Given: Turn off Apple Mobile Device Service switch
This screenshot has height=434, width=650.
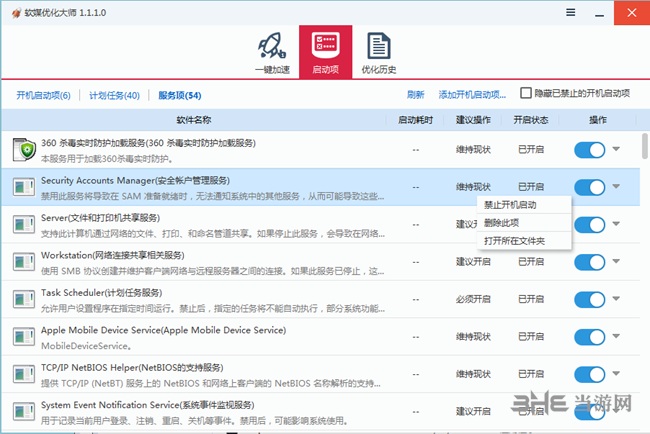Looking at the screenshot, I should (x=589, y=337).
